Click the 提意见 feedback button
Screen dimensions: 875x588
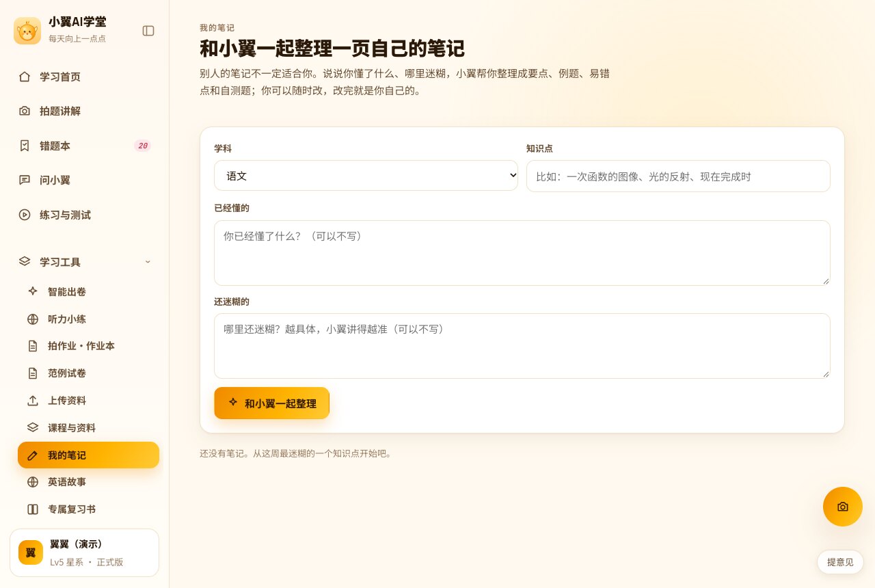click(840, 562)
